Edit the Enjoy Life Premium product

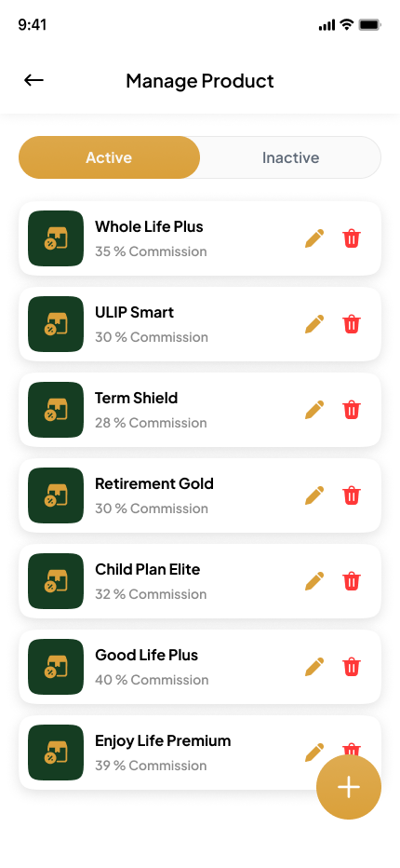[314, 753]
